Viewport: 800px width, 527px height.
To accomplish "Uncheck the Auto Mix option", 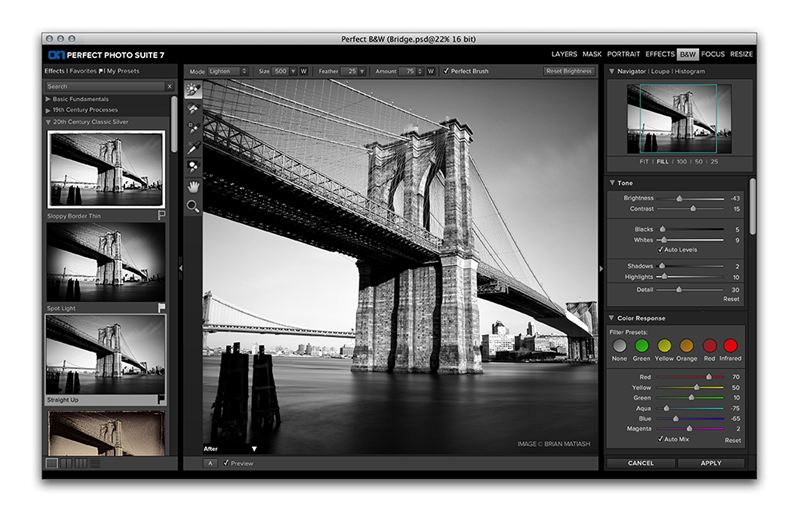I will (x=661, y=439).
